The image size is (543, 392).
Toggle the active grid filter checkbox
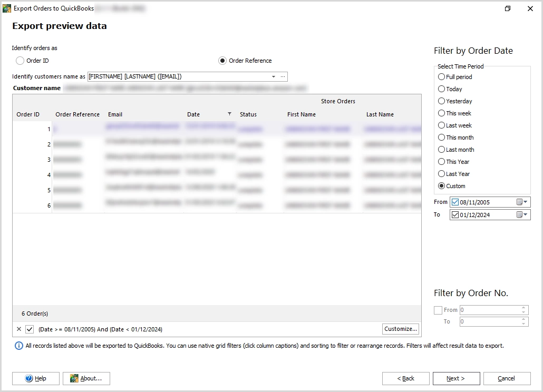pos(30,329)
